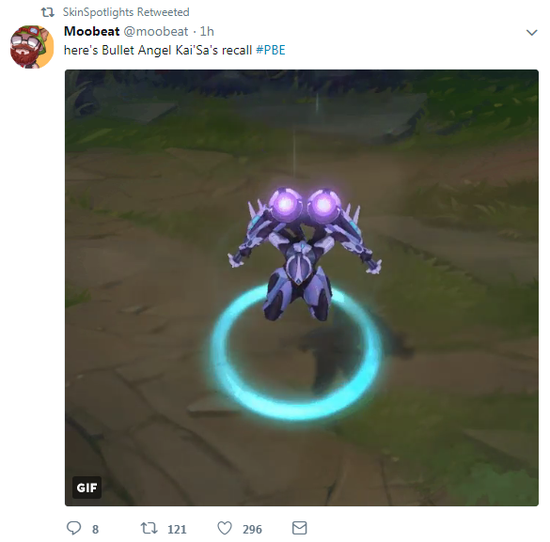Expand the tweet options chevron menu
The height and width of the screenshot is (542, 550).
tap(532, 33)
